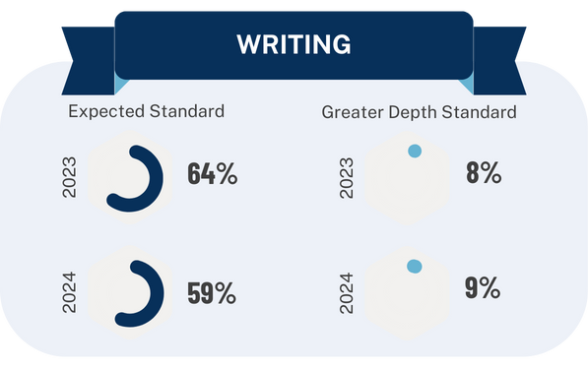Click the 2024 label beside Expected Standard chart
The width and height of the screenshot is (588, 368).
tap(70, 292)
